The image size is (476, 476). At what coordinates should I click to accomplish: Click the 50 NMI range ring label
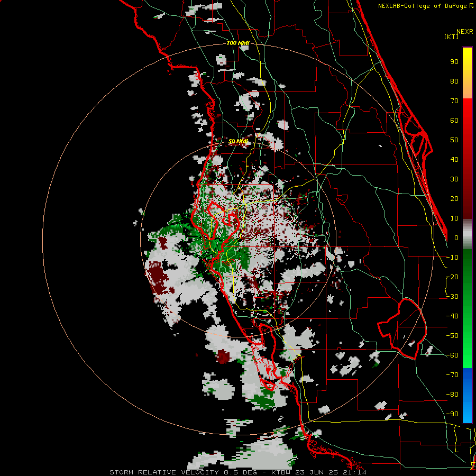[x=238, y=141]
